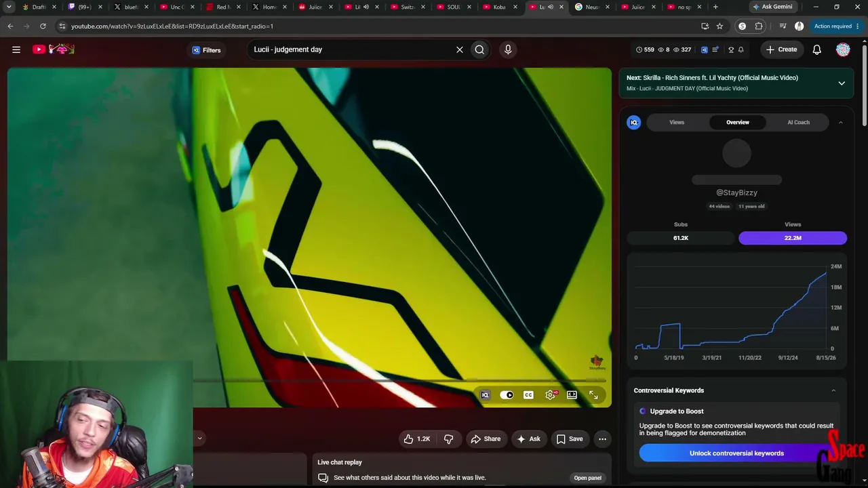This screenshot has width=868, height=488.
Task: Go back to the previous page
Action: [10, 26]
